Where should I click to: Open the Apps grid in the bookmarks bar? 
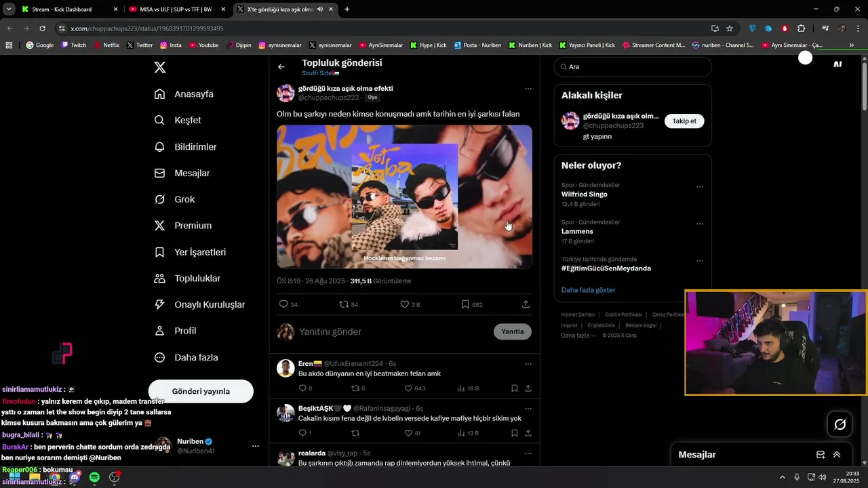pyautogui.click(x=9, y=45)
